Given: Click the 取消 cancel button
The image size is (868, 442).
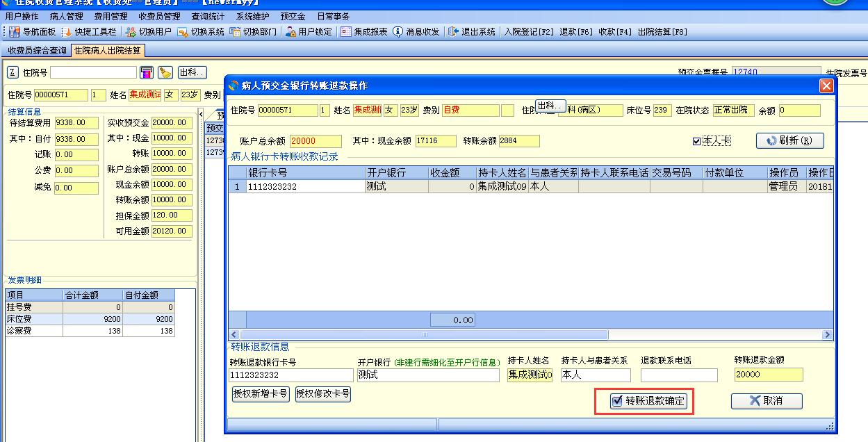Looking at the screenshot, I should coord(767,401).
